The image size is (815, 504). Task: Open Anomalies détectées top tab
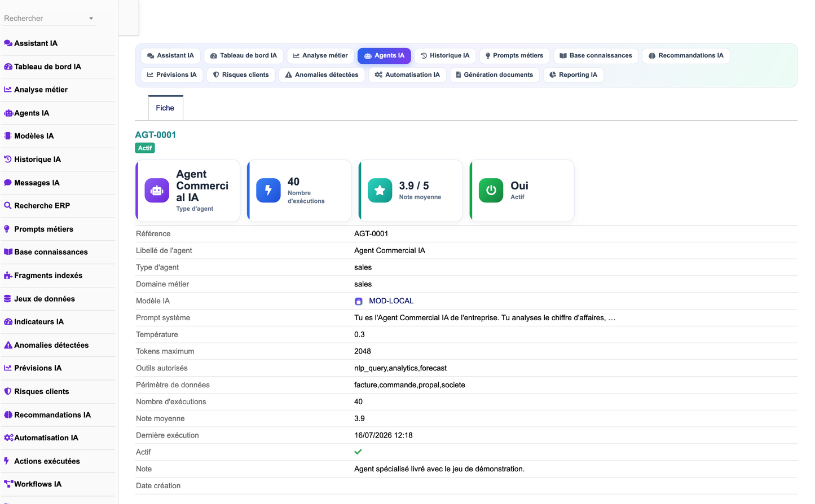click(x=322, y=75)
